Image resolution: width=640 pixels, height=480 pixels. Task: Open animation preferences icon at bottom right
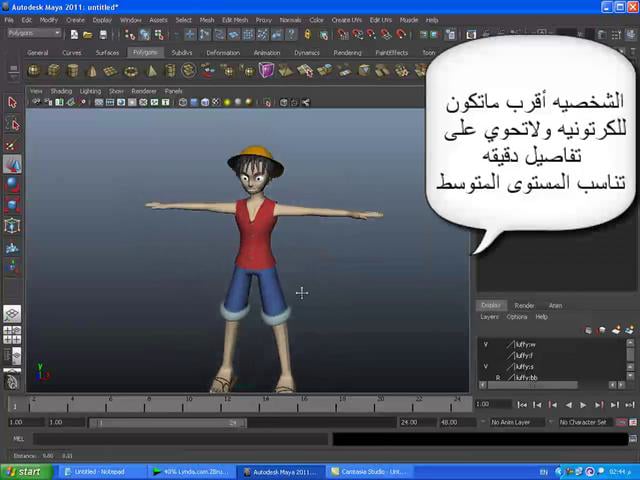633,422
